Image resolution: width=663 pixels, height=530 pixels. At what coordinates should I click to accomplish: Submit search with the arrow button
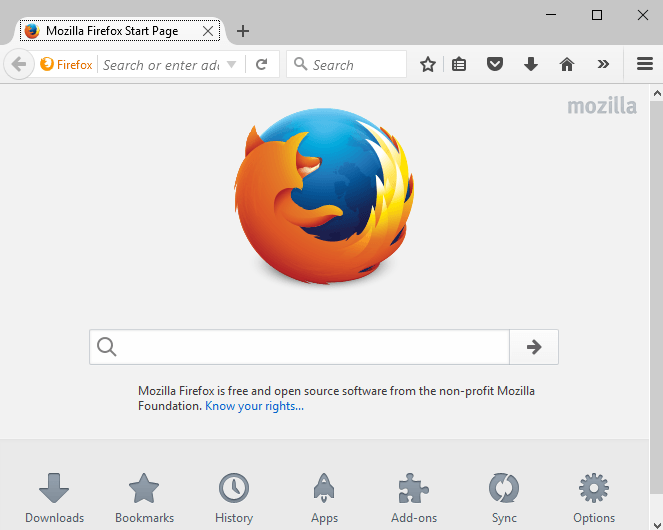point(534,347)
